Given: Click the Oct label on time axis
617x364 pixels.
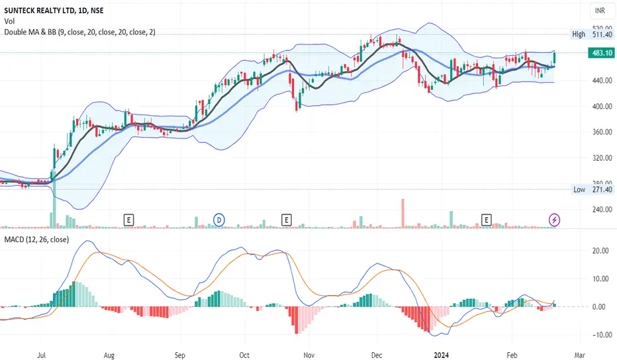Looking at the screenshot, I should [x=244, y=355].
